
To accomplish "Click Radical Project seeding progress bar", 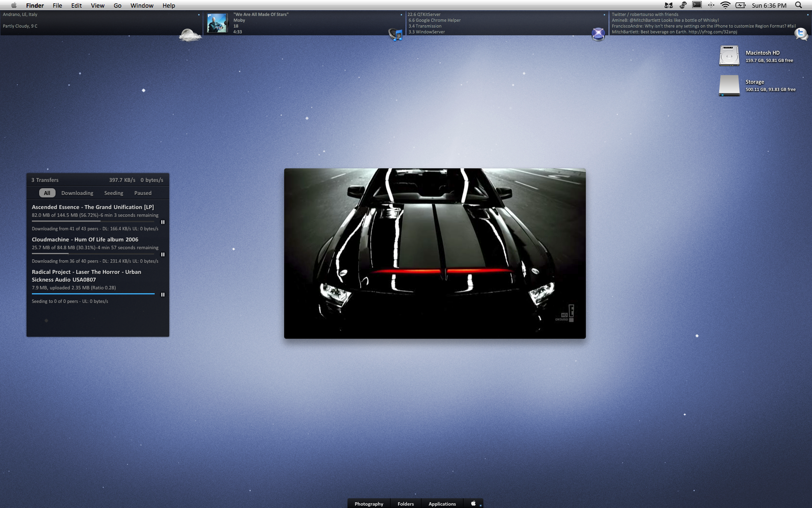I will click(x=93, y=294).
